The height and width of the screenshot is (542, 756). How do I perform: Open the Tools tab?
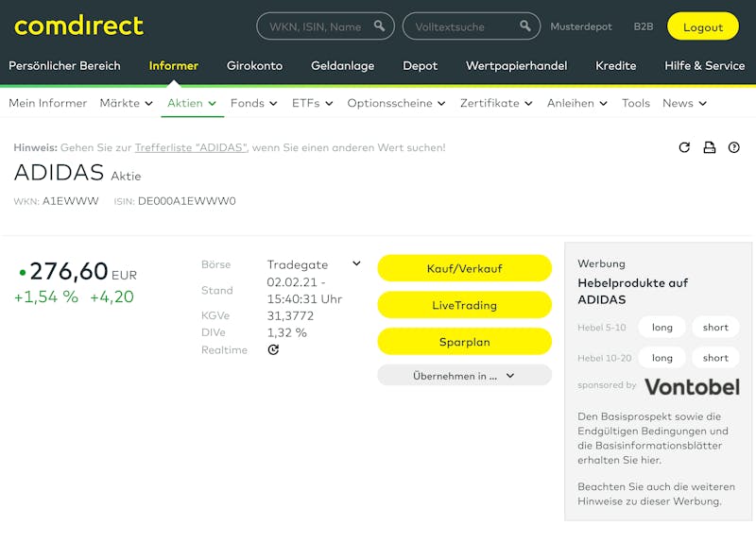pos(635,103)
